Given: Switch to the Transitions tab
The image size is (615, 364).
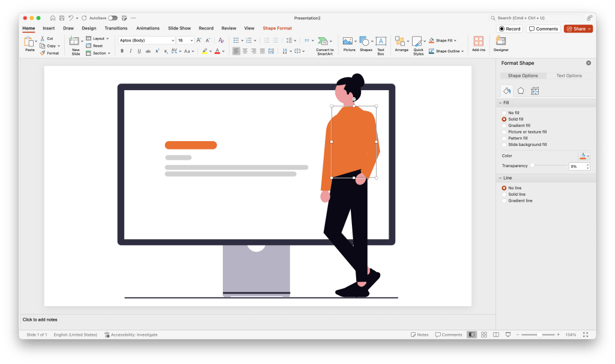Looking at the screenshot, I should click(116, 28).
